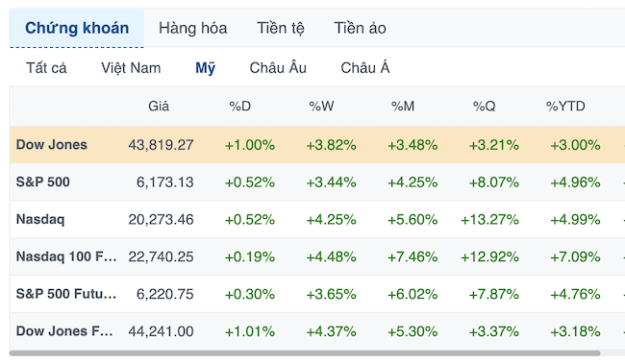
Task: Open the Dow Jones Futures row
Action: (x=317, y=331)
